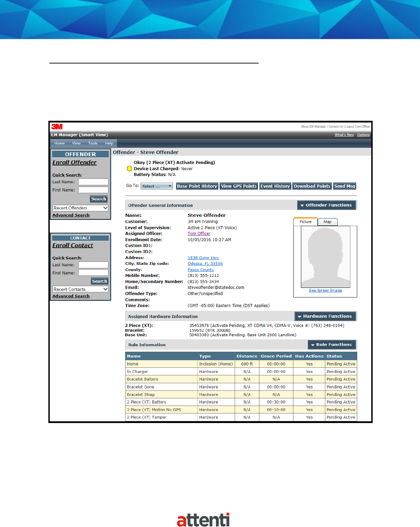Image resolution: width=420 pixels, height=527 pixels.
Task: Select the In Charger rule name
Action: (x=137, y=372)
